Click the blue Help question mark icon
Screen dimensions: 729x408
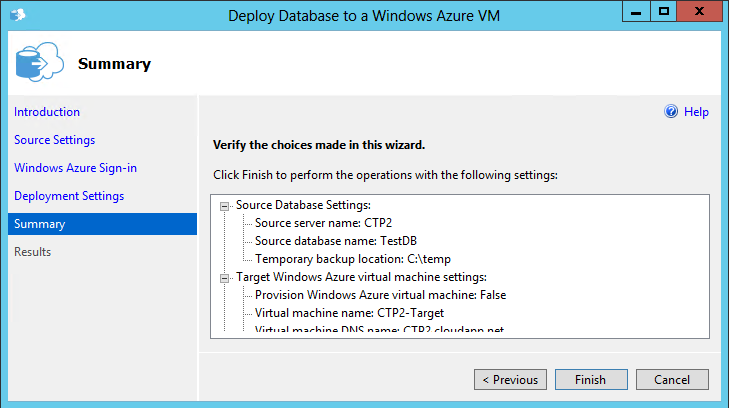671,112
